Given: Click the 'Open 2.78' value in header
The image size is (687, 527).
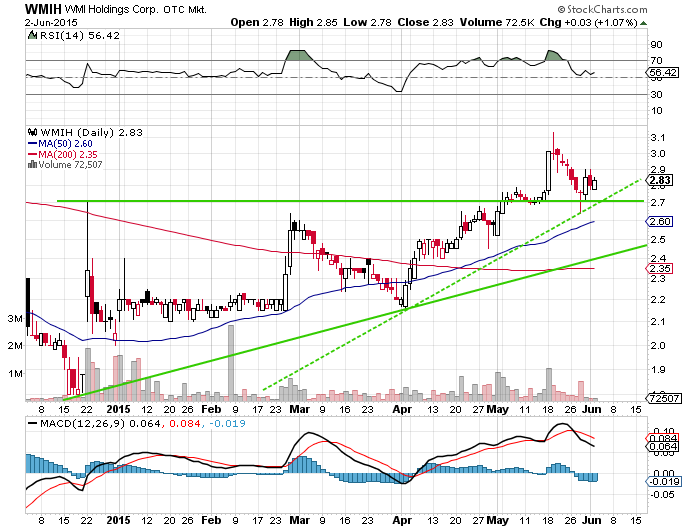Looking at the screenshot, I should [x=257, y=22].
